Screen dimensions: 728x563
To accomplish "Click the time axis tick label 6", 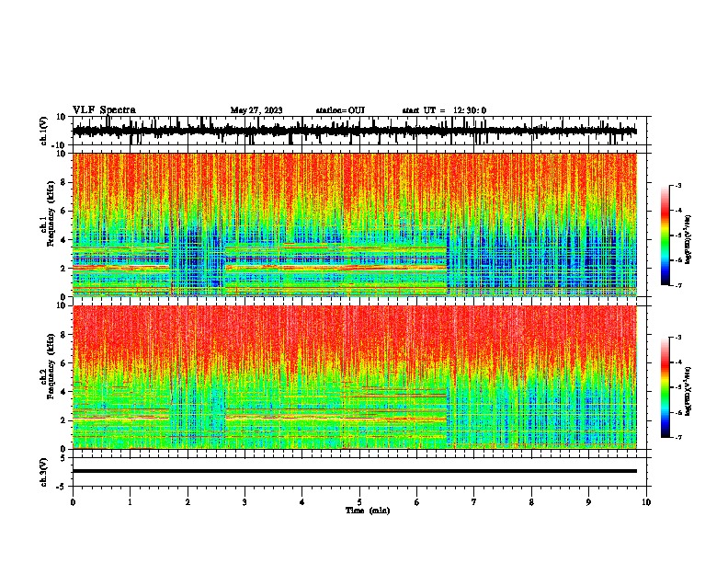I will coord(417,502).
